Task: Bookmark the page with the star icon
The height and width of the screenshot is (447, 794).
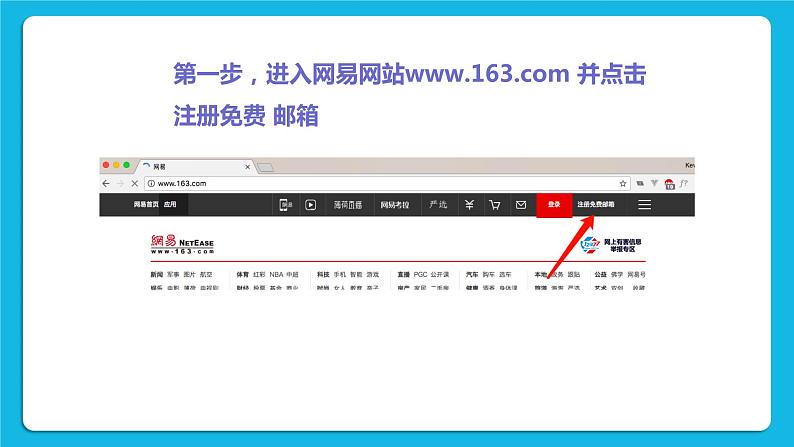Action: click(623, 183)
